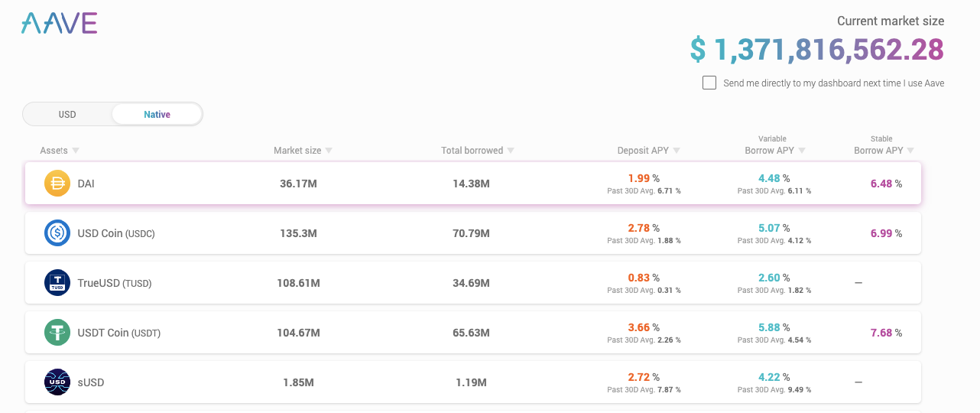The width and height of the screenshot is (980, 413).
Task: Click TUSD deposit APY 0.83 %
Action: 644,278
